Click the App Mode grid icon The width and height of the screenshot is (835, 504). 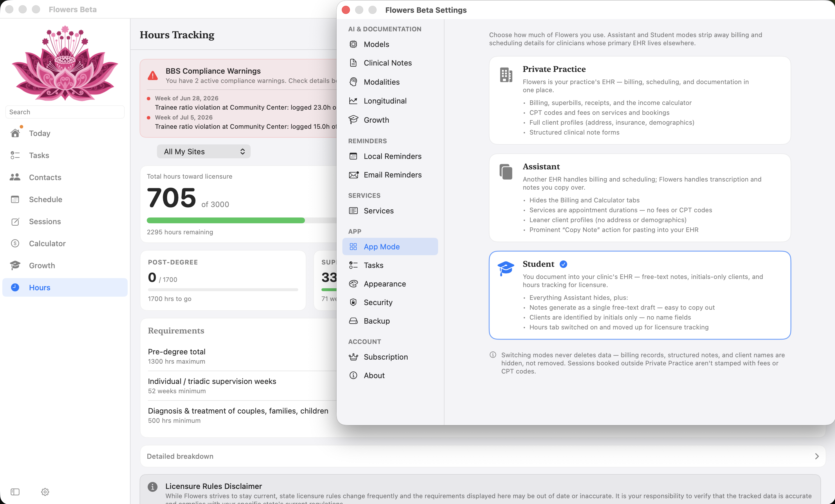point(353,246)
